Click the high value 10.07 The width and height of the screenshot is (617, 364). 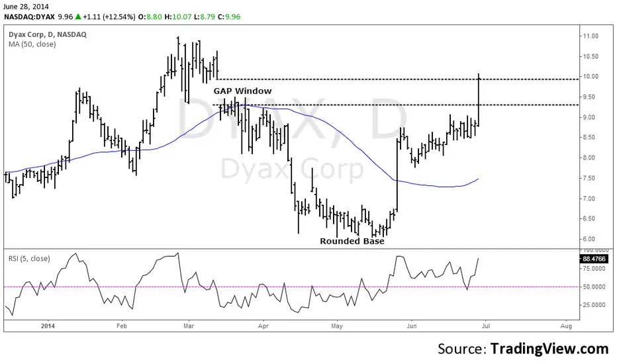pyautogui.click(x=182, y=17)
